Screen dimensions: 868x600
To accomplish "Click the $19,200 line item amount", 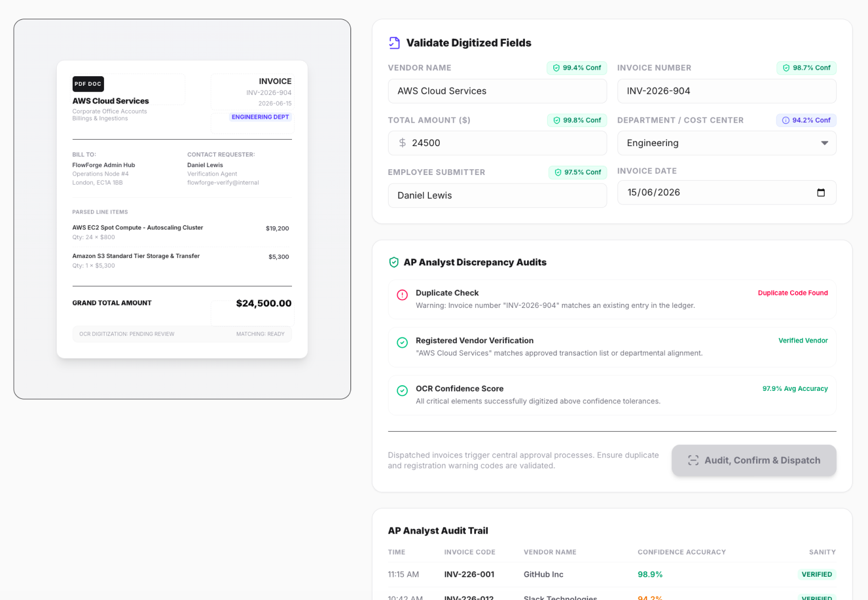I will coord(277,228).
